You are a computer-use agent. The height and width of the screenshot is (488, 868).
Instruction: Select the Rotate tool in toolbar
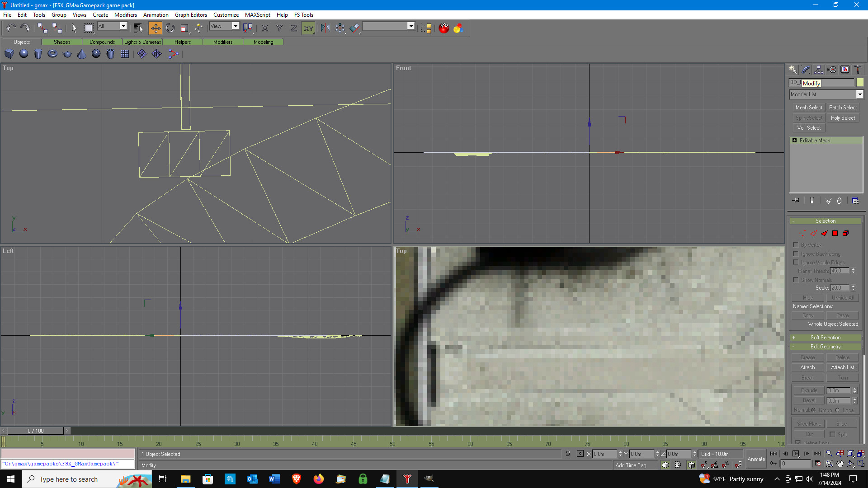(170, 28)
